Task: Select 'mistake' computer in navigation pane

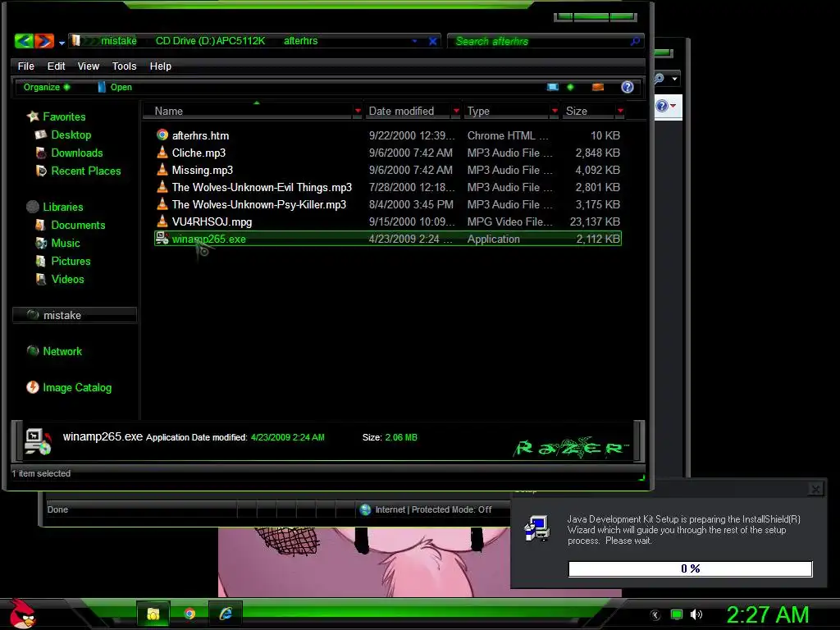Action: point(75,315)
